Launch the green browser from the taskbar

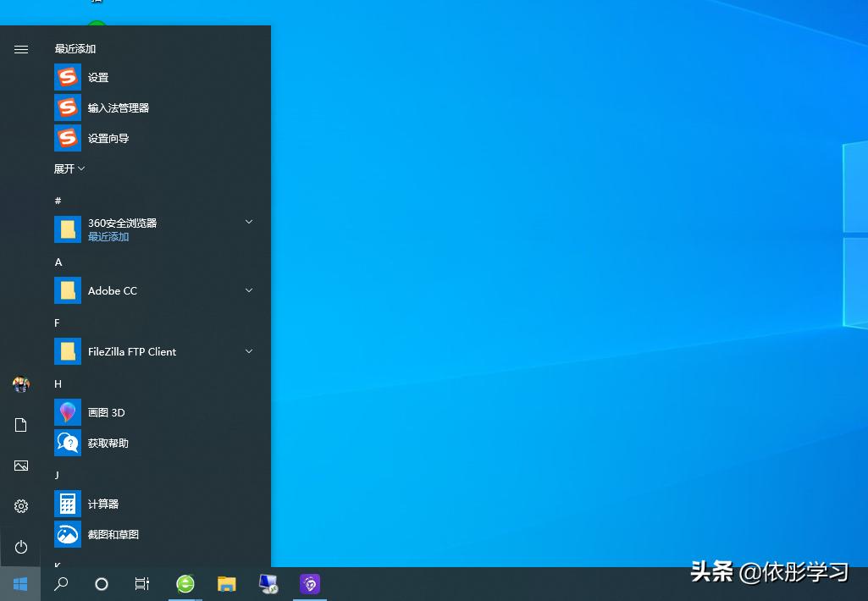(x=185, y=584)
